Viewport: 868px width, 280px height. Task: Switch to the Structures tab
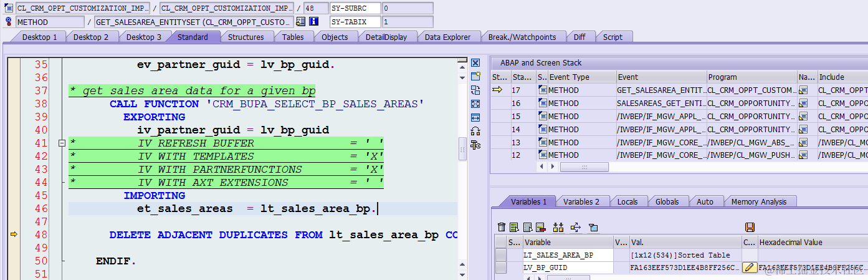[246, 37]
